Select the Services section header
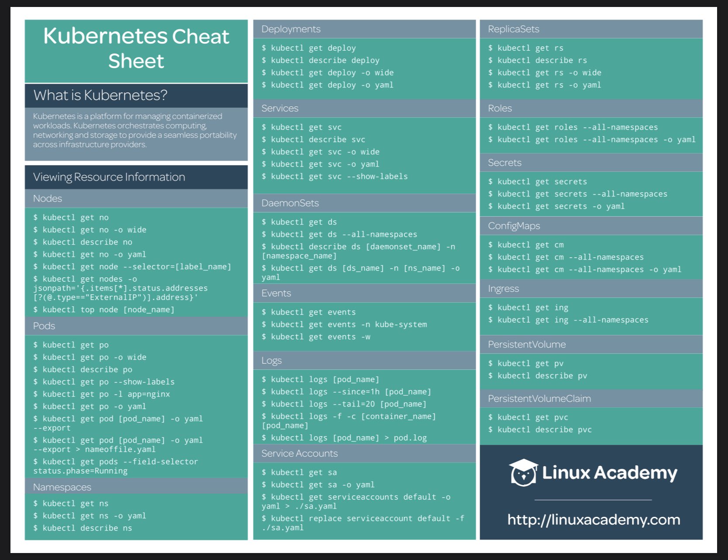 click(x=364, y=108)
